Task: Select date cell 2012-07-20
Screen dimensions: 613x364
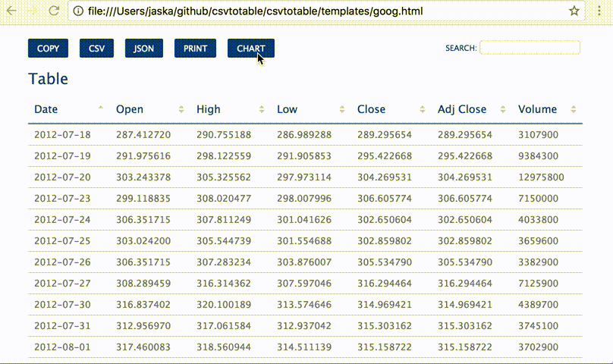Action: tap(62, 177)
